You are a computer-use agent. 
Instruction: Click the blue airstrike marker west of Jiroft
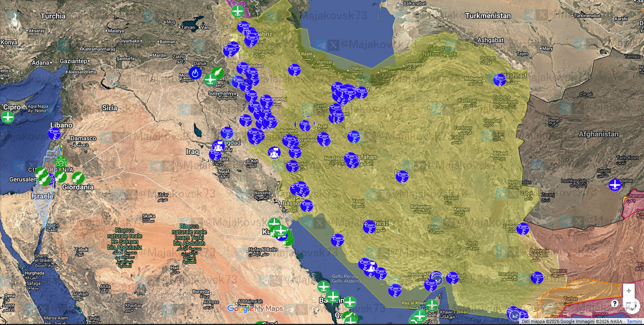[x=452, y=278]
